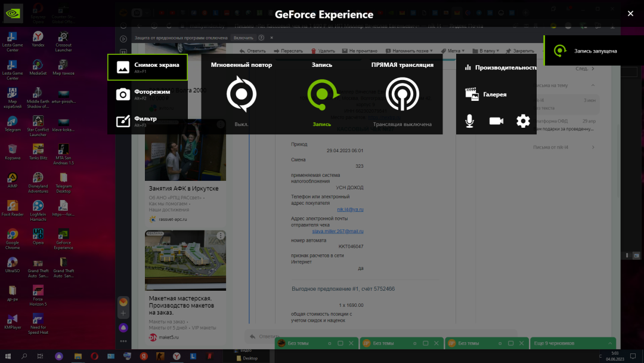Click the MediaGet desktop icon

(x=38, y=68)
